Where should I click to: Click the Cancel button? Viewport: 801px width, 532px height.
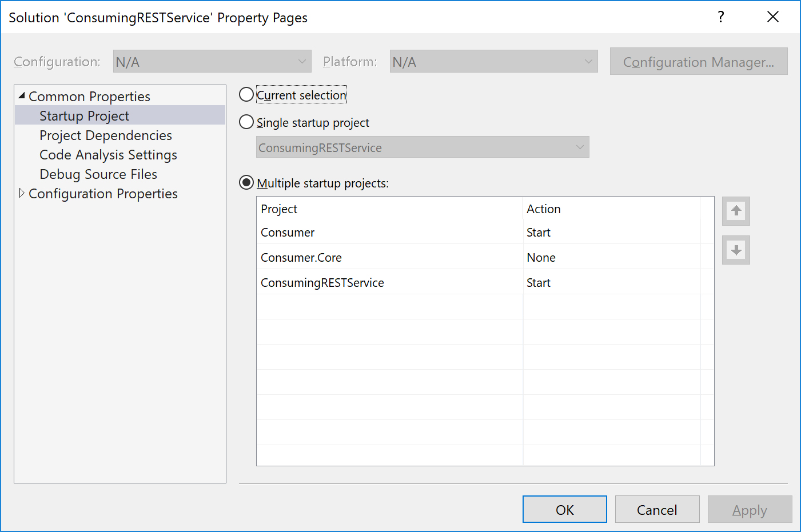point(657,510)
